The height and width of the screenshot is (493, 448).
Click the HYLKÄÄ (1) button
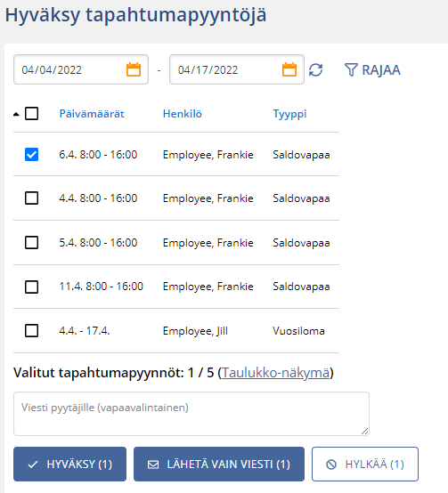[x=365, y=464]
